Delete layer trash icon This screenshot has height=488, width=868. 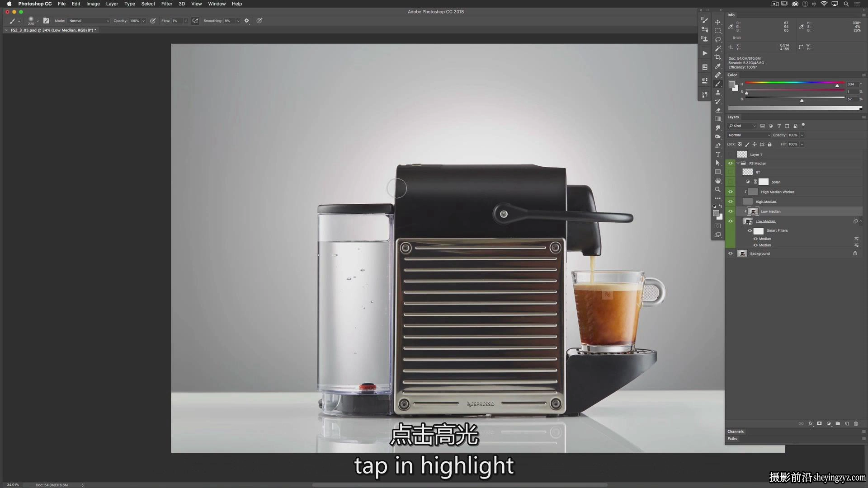(856, 424)
